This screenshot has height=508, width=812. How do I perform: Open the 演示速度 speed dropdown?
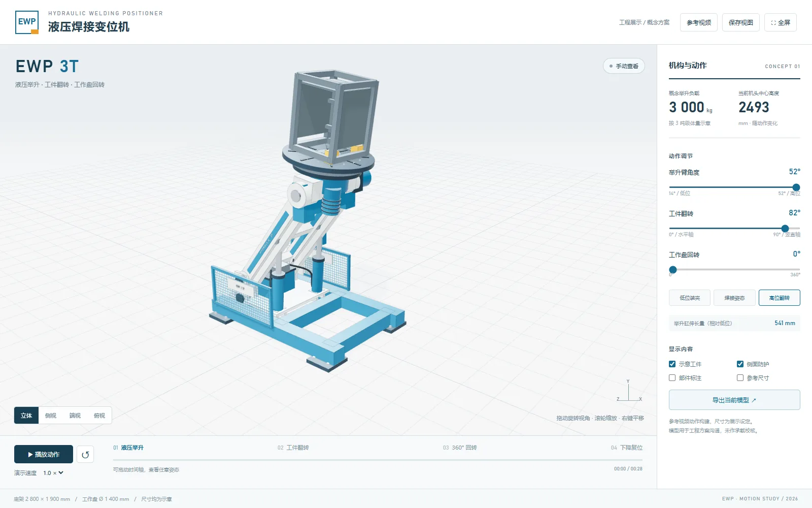click(53, 473)
